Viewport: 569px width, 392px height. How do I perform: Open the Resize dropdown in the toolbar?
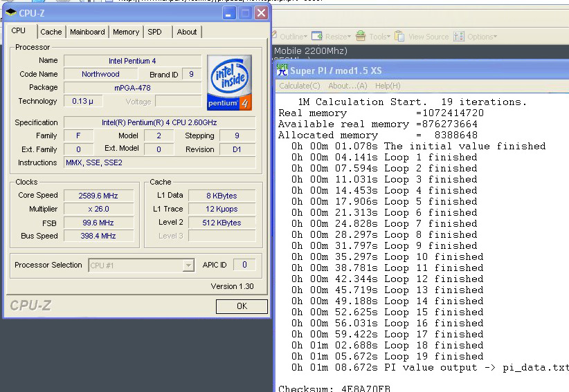point(338,37)
